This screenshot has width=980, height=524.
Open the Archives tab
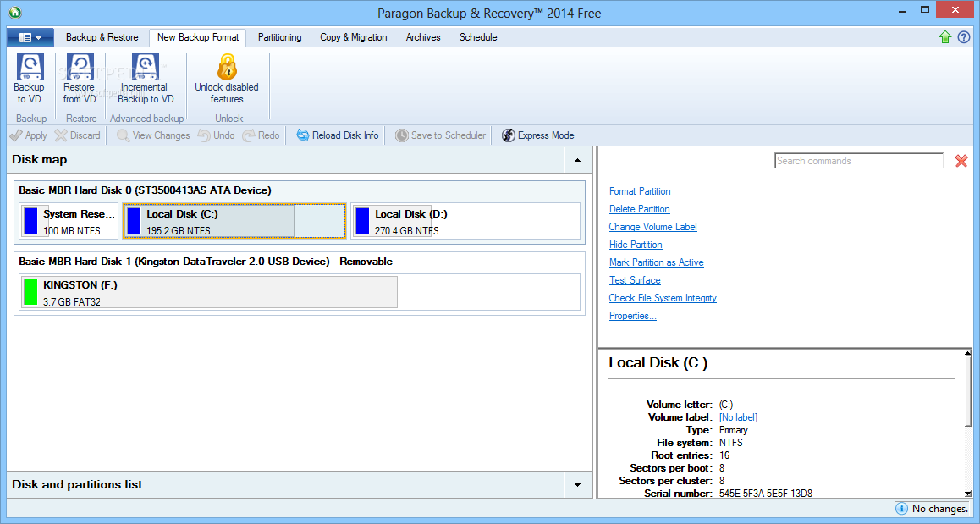pyautogui.click(x=423, y=37)
